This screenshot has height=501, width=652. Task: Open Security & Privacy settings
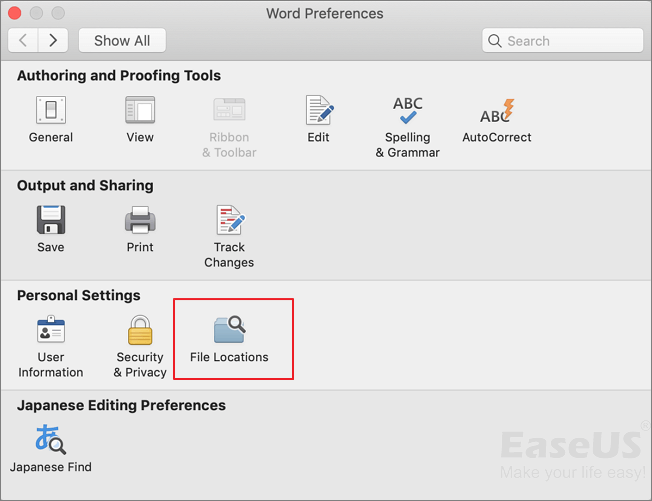[140, 332]
